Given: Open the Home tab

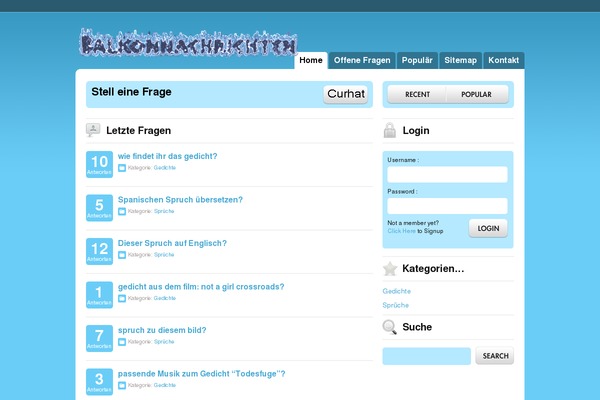Looking at the screenshot, I should coord(311,60).
